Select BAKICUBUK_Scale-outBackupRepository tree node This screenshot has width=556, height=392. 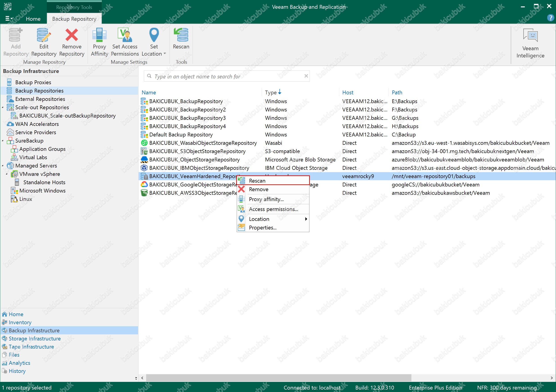[x=67, y=116]
